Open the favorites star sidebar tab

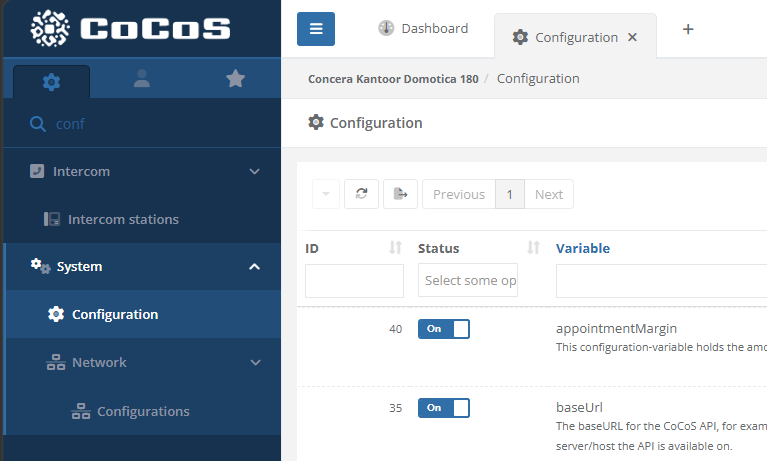click(x=235, y=79)
